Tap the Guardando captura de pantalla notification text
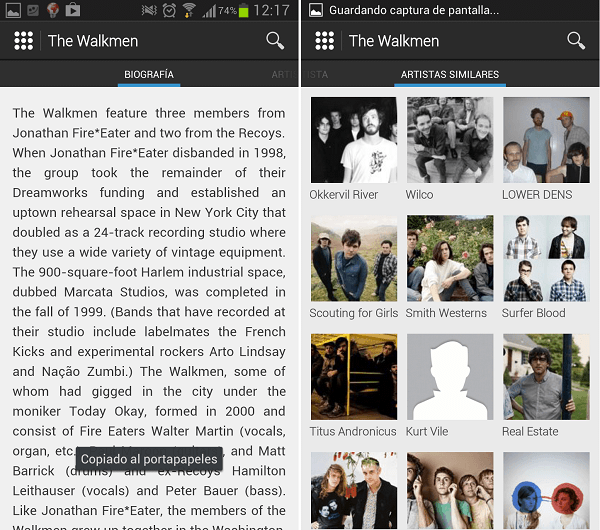Image resolution: width=600 pixels, height=530 pixels. point(414,10)
